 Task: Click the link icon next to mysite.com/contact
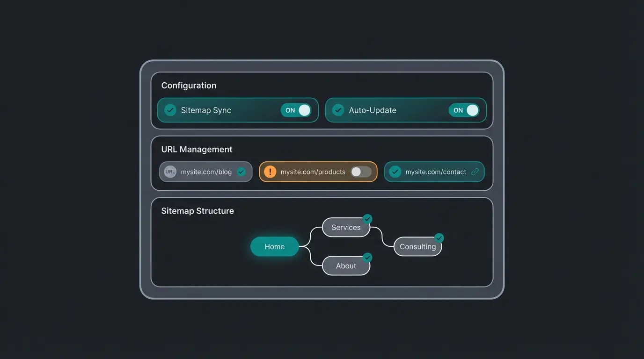[475, 172]
